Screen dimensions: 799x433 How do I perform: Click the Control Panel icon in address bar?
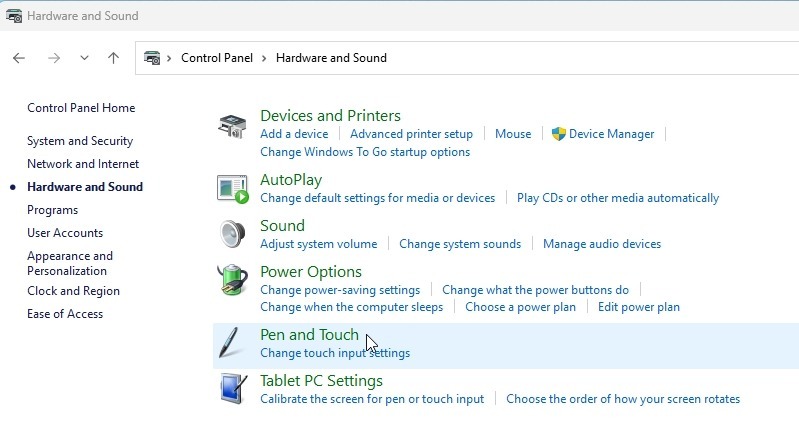(x=153, y=58)
